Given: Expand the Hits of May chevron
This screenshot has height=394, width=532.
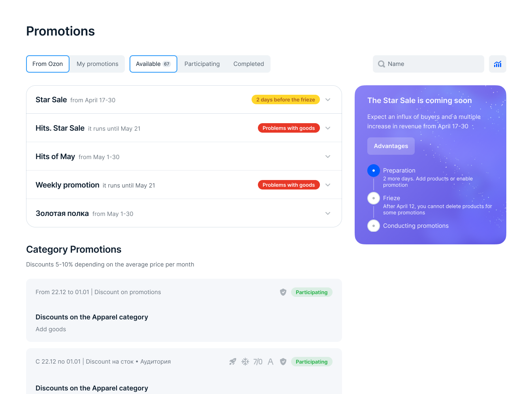Looking at the screenshot, I should coord(328,157).
